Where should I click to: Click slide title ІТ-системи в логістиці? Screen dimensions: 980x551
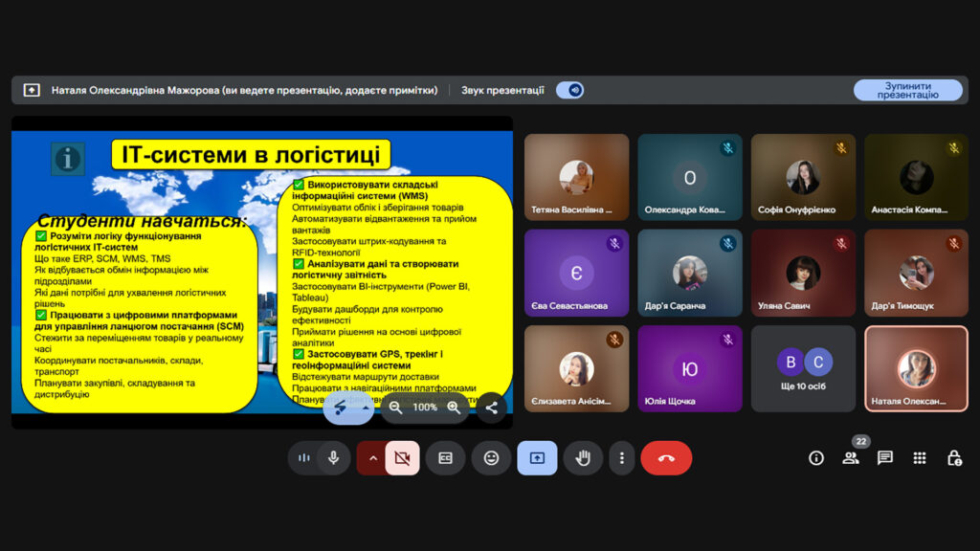[251, 155]
